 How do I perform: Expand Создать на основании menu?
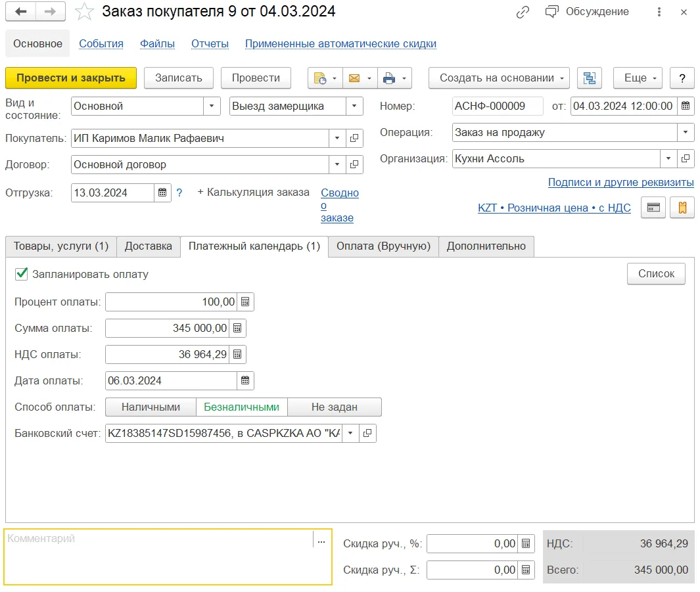pyautogui.click(x=499, y=78)
